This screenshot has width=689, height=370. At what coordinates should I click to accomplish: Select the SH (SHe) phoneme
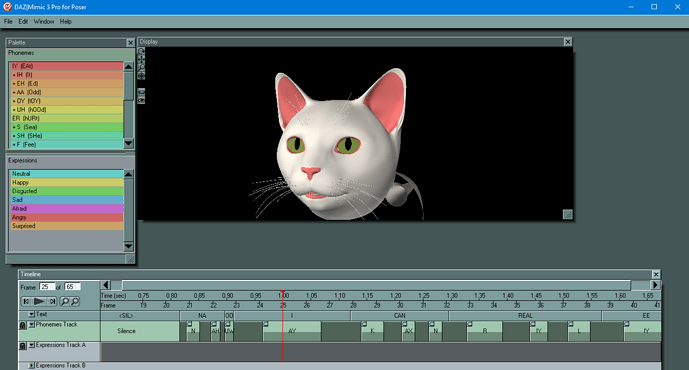67,136
